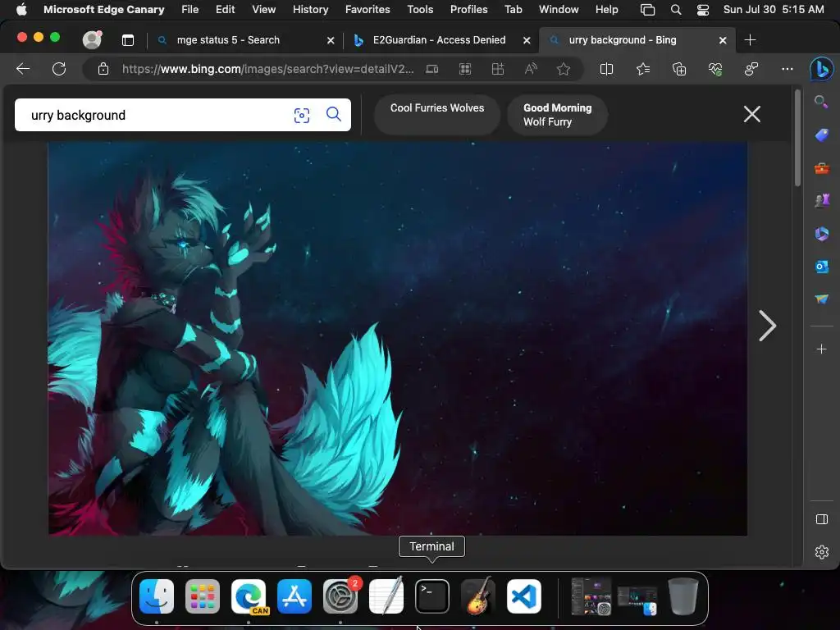Open sidebar Shopping tag
This screenshot has height=630, width=840.
[821, 135]
